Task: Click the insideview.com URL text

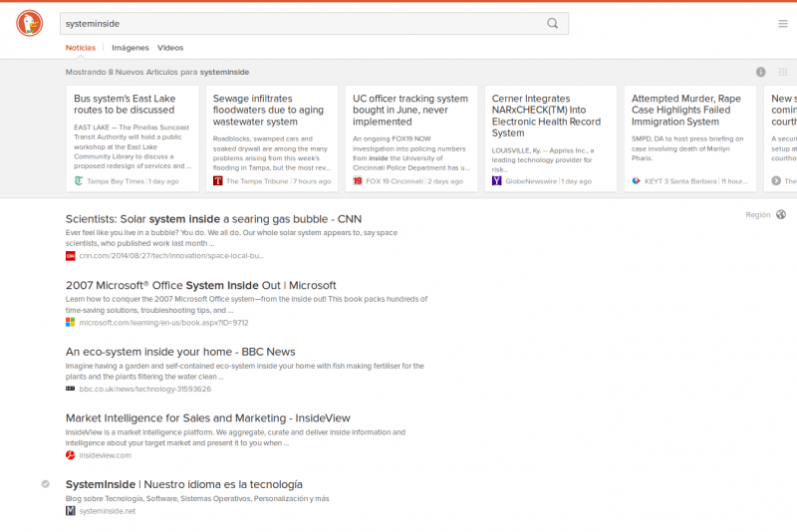Action: point(106,455)
